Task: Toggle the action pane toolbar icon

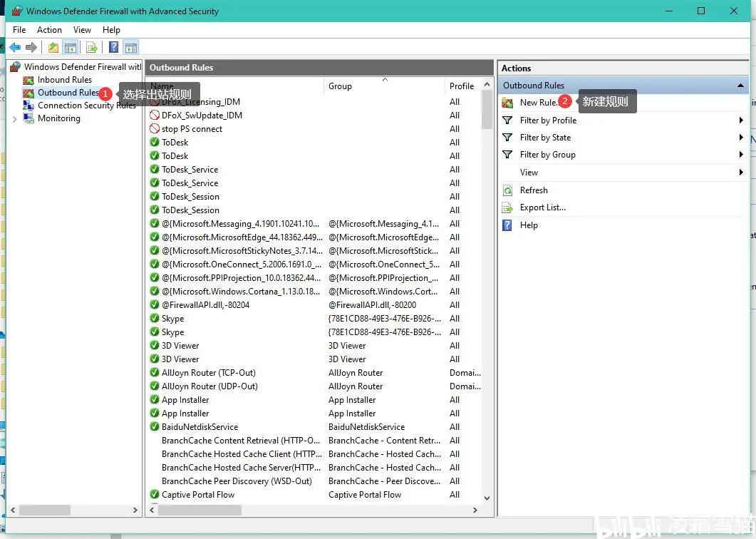Action: [x=131, y=47]
